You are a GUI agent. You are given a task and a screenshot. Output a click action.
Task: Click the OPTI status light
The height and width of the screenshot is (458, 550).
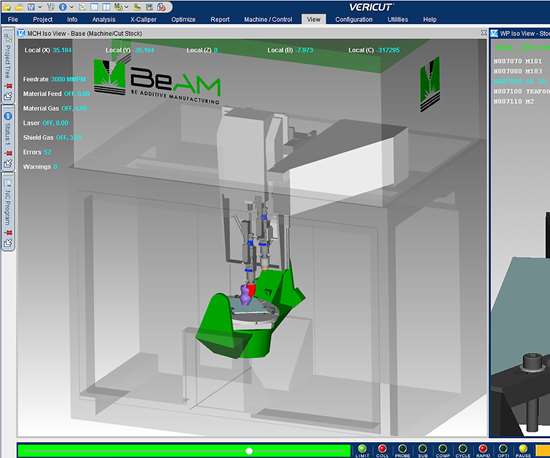[503, 449]
